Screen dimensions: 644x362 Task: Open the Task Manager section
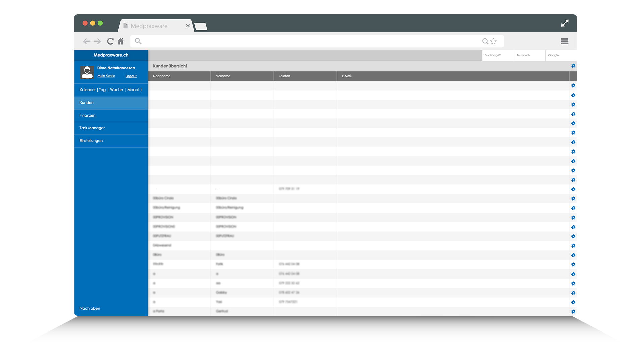point(92,128)
